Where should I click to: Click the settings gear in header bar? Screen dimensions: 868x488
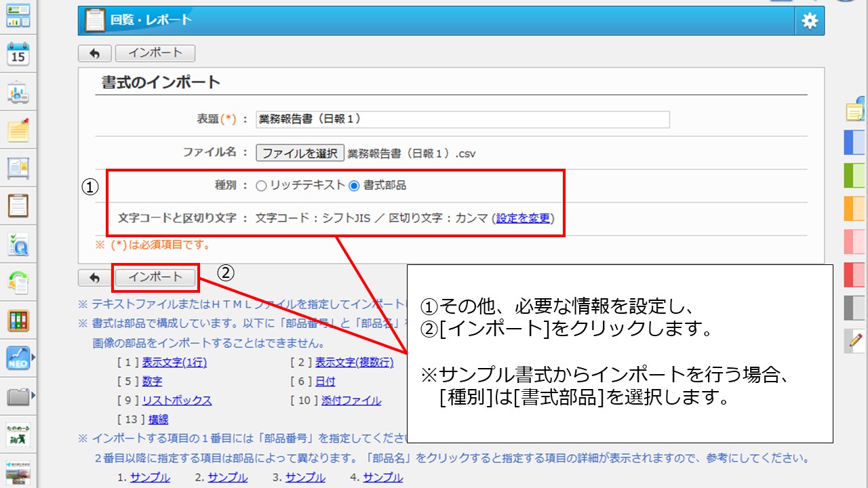click(x=810, y=21)
